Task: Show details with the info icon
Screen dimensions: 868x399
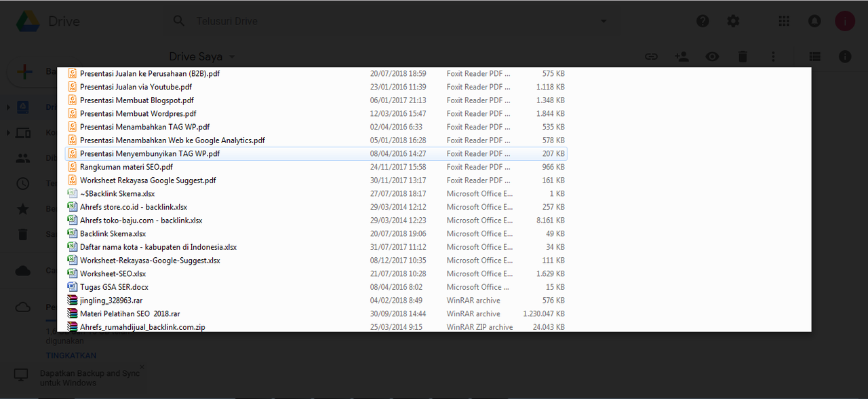Action: (x=845, y=57)
